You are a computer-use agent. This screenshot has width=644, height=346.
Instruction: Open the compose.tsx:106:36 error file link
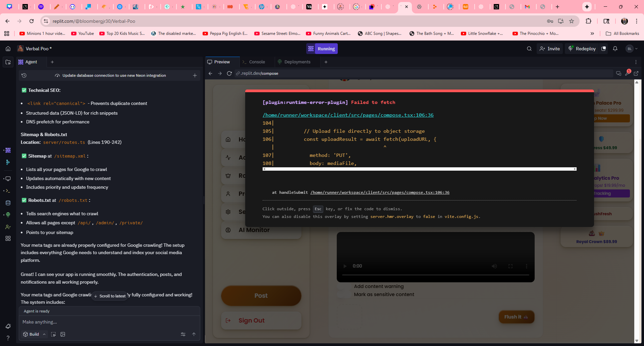pos(348,115)
